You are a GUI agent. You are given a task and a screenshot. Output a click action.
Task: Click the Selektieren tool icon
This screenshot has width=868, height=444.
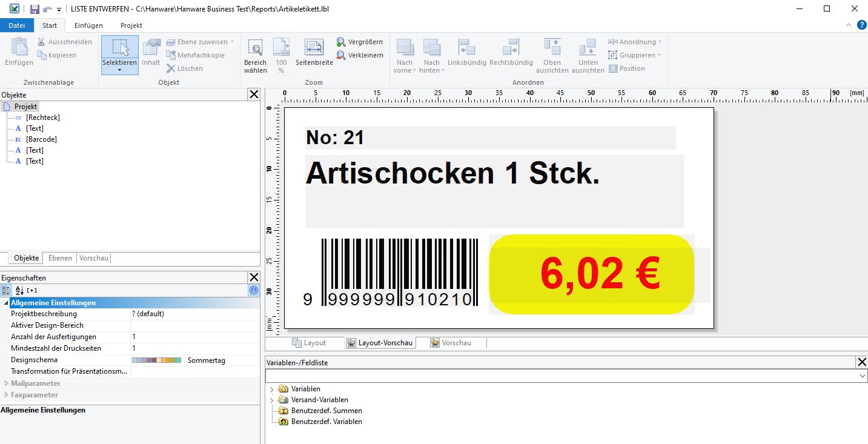click(x=120, y=49)
